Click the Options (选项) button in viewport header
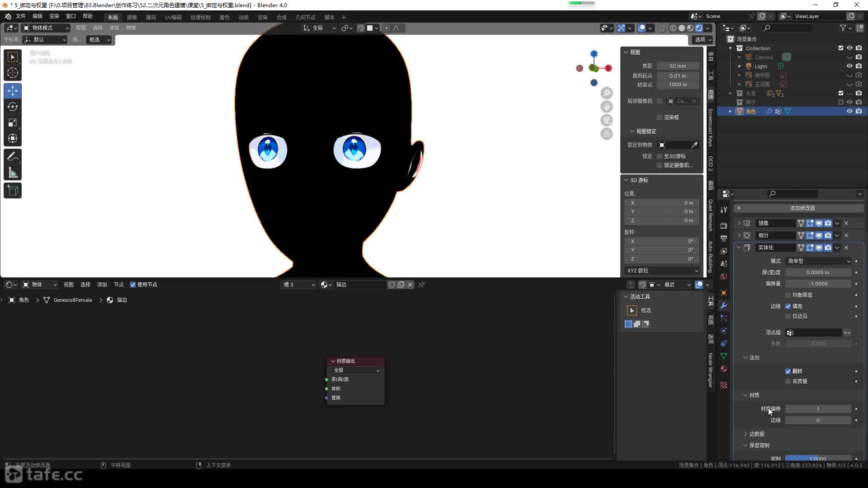This screenshot has height=488, width=868. pos(703,40)
